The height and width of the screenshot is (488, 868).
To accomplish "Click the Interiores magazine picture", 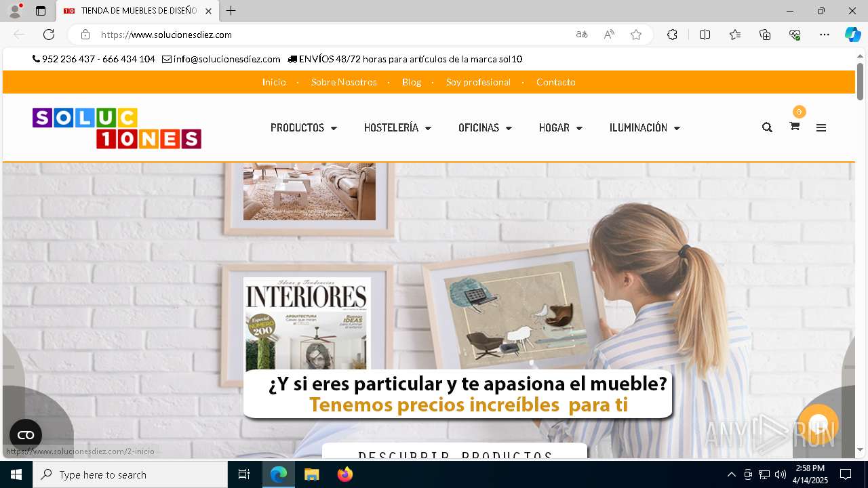I will tap(307, 323).
